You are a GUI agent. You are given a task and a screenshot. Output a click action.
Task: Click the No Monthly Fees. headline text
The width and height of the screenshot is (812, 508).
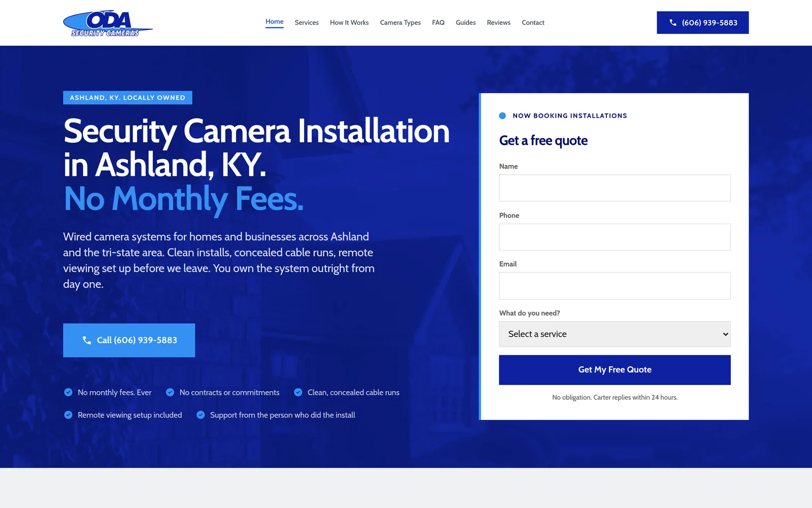[x=184, y=199]
